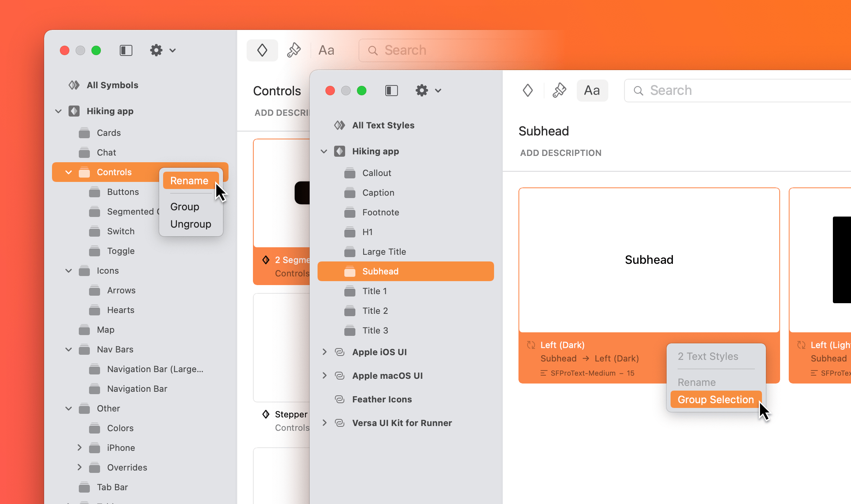The image size is (851, 504).
Task: Select the Text Styles Aa icon in back window
Action: coord(326,50)
